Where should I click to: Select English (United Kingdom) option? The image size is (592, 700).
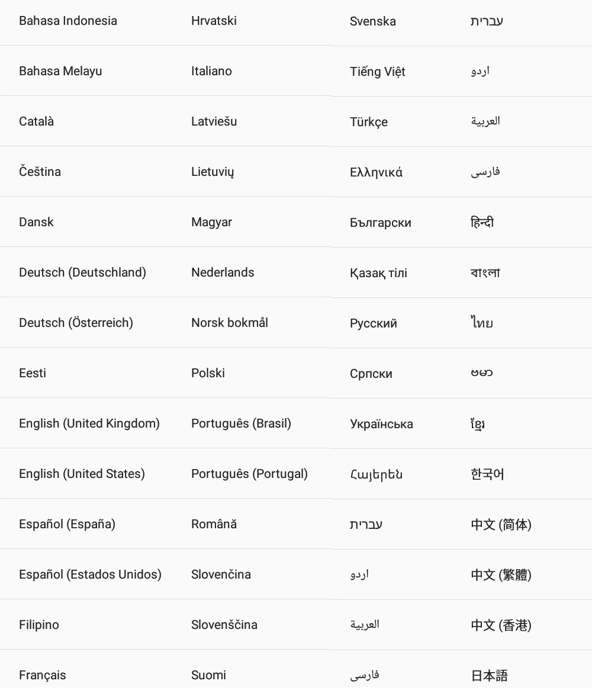[89, 423]
